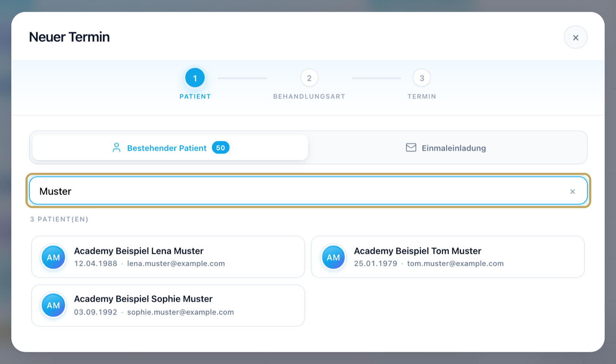Click Tom Muster's AM avatar
Screen dimensions: 616x364
[x=333, y=257]
